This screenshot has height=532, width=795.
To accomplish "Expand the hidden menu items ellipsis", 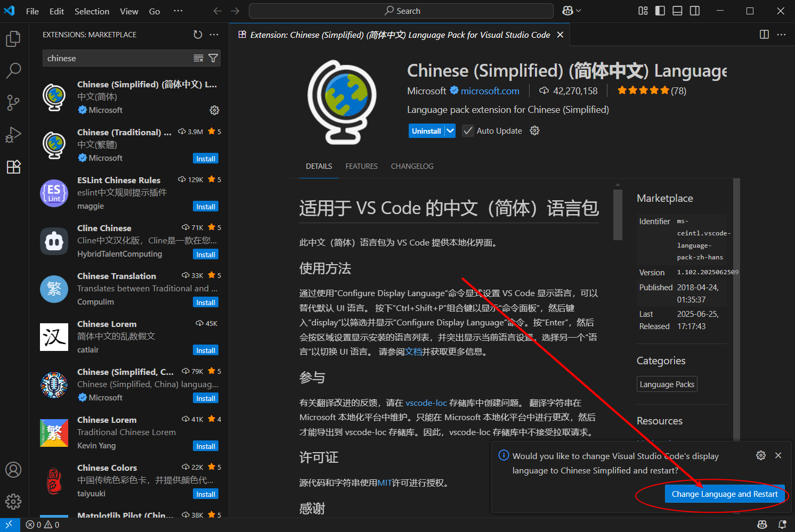I will click(x=178, y=11).
